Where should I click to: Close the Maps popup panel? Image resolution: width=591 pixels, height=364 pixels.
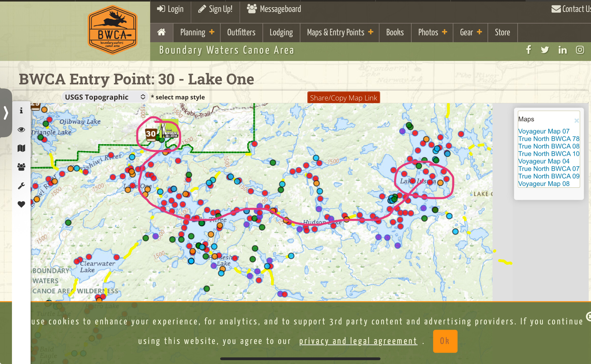(576, 121)
